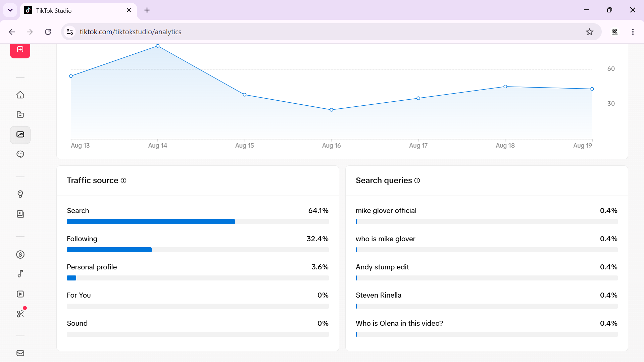644x362 pixels.
Task: Open a new browser tab
Action: pos(147,10)
